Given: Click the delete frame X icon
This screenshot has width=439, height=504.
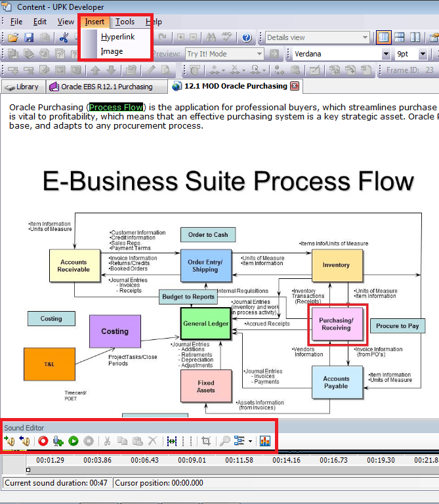Looking at the screenshot, I should (x=29, y=70).
